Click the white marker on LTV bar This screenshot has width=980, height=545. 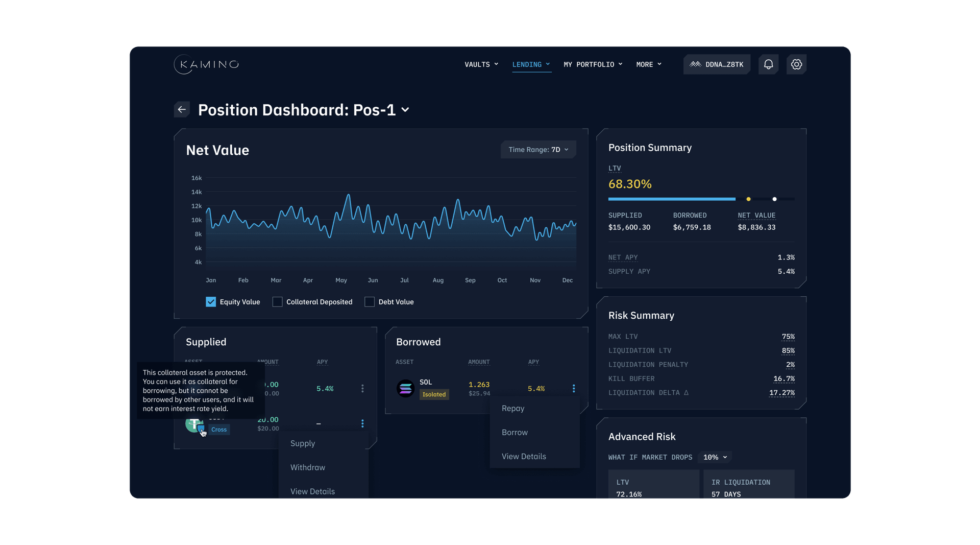click(774, 199)
